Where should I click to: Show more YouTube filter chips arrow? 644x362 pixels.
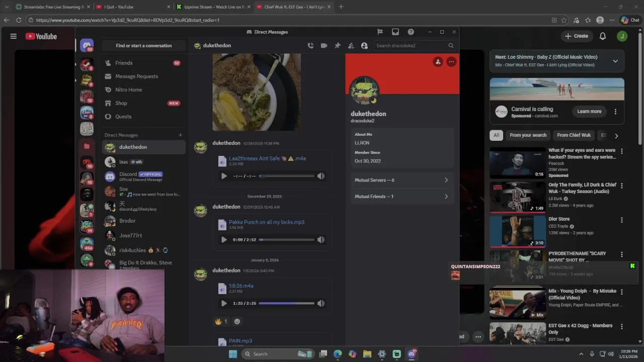pyautogui.click(x=616, y=136)
